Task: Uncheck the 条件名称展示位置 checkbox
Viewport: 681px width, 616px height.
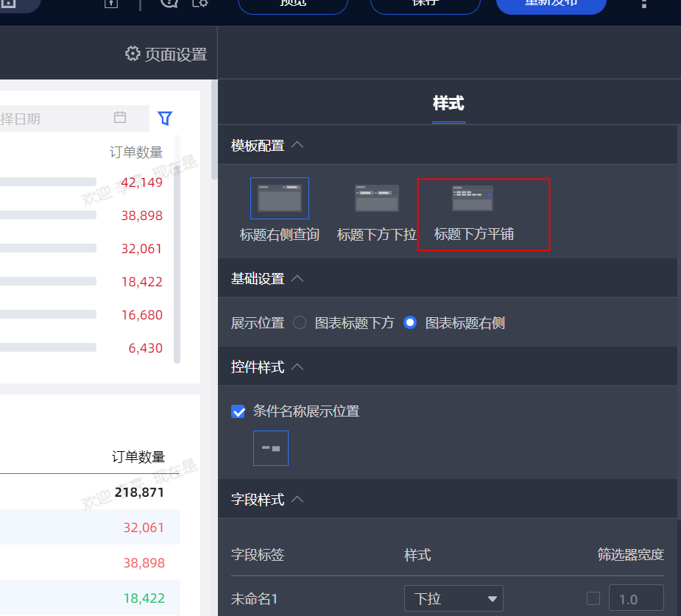Action: click(x=238, y=411)
